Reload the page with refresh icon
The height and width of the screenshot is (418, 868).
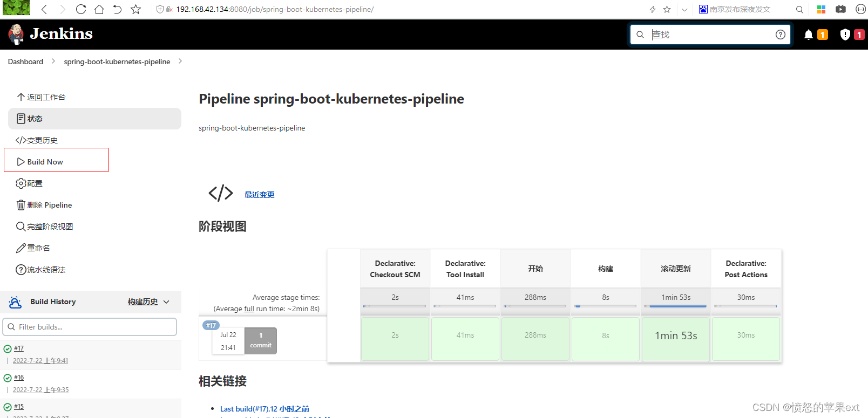click(81, 9)
